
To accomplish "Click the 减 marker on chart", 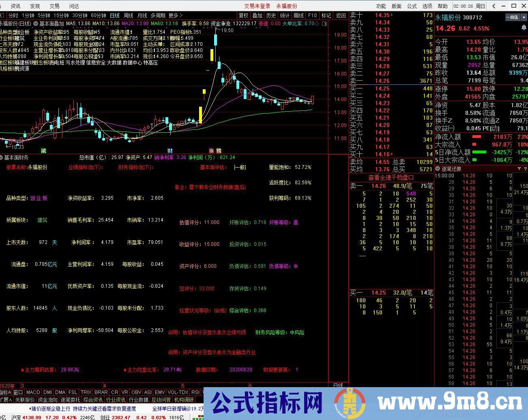I will 43,151.
